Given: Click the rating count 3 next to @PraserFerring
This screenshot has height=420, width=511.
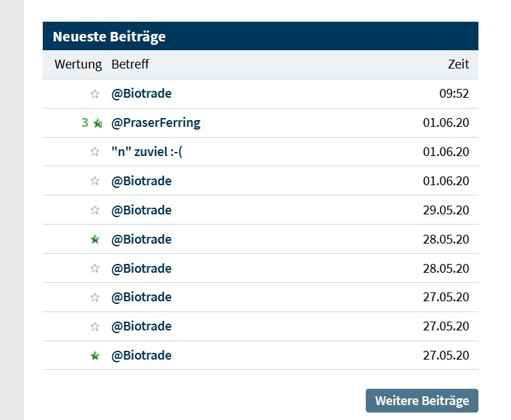Looking at the screenshot, I should [85, 123].
